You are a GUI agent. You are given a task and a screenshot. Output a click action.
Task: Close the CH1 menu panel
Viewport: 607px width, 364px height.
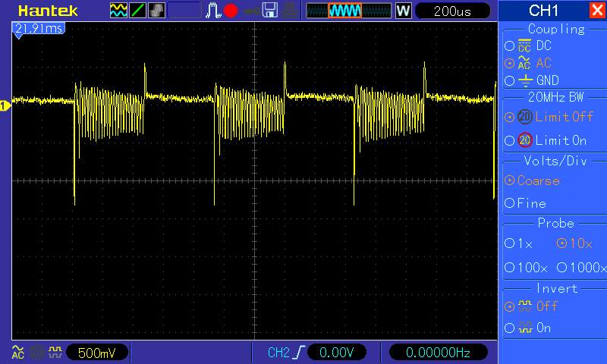click(x=597, y=10)
